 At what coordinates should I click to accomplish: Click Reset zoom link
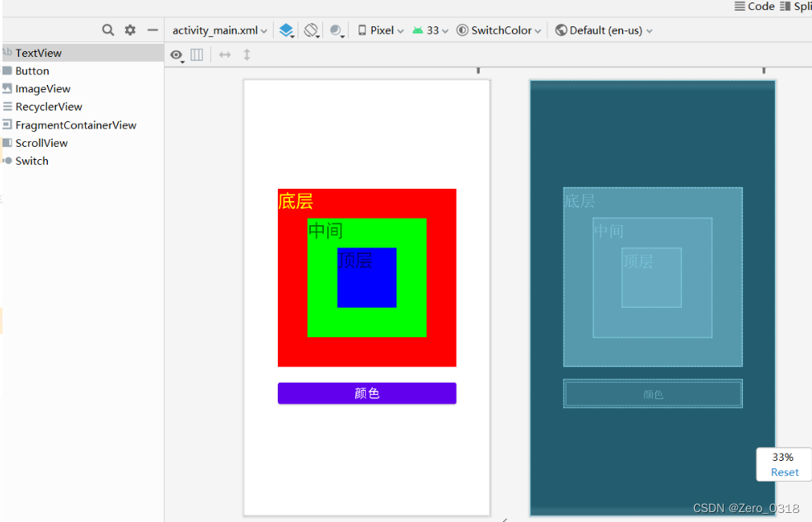[785, 473]
